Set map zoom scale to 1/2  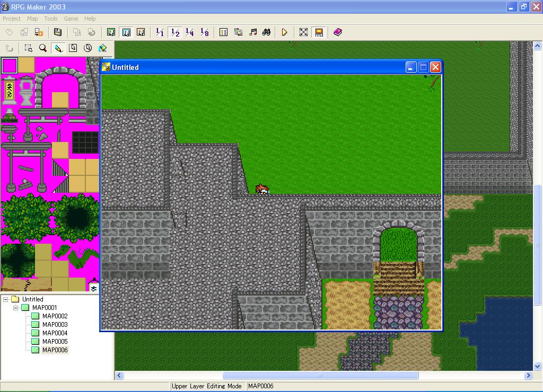pyautogui.click(x=175, y=32)
